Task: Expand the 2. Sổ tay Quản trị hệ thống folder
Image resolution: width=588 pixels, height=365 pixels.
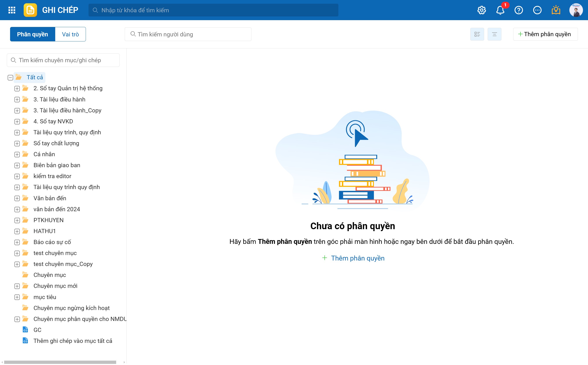Action: pos(17,89)
